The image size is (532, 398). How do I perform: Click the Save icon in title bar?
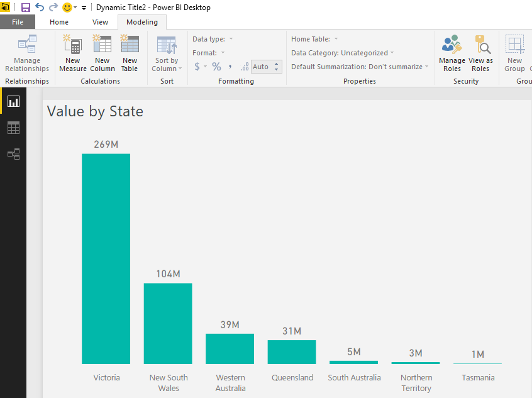pyautogui.click(x=25, y=7)
